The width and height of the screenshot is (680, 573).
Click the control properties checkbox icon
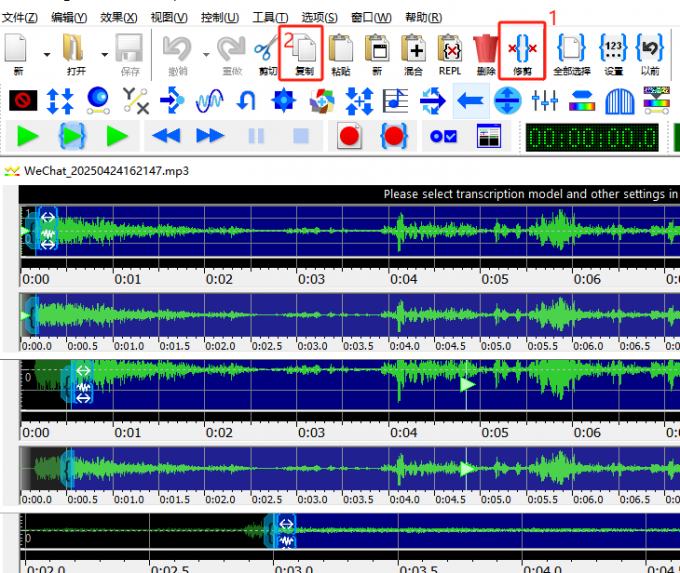pyautogui.click(x=443, y=136)
